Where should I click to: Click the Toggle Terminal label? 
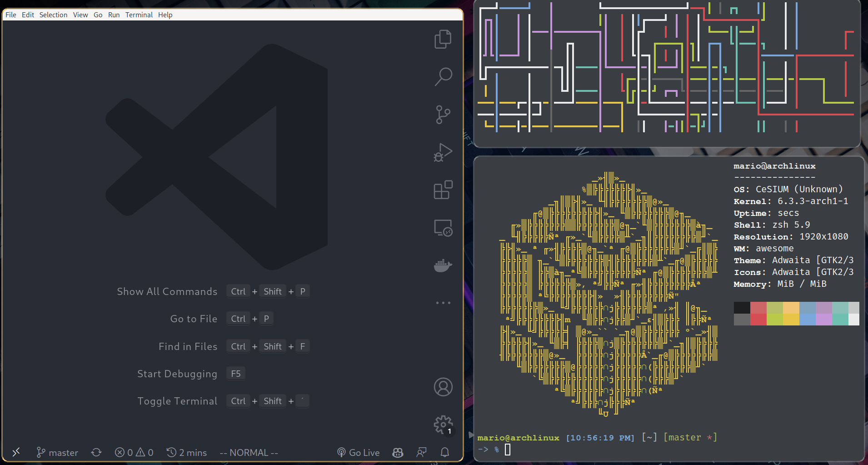(x=177, y=401)
